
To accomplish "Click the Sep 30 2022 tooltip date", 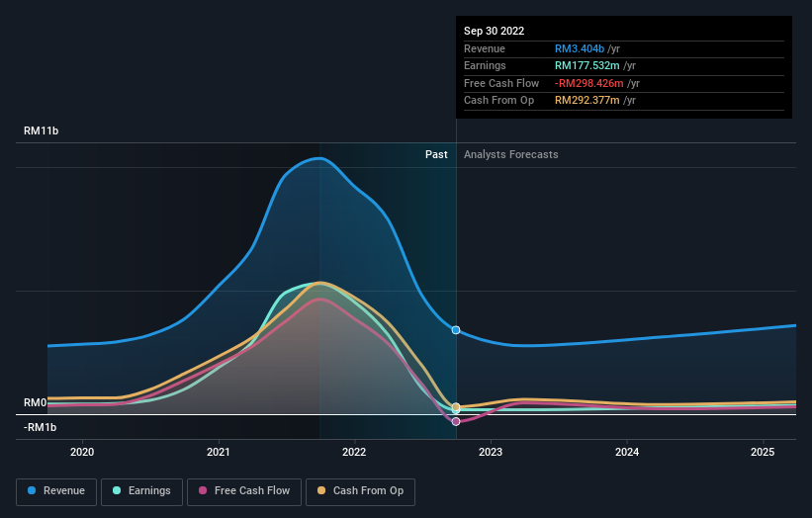I will (495, 31).
